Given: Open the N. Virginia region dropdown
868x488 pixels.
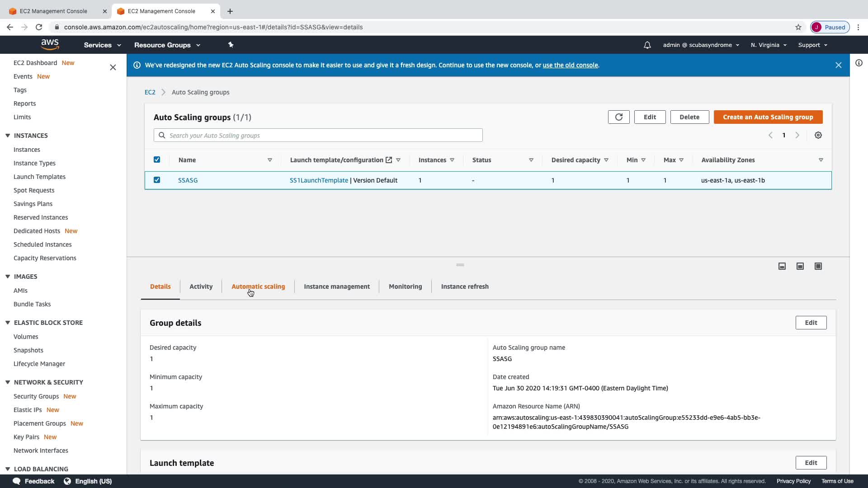Looking at the screenshot, I should (768, 45).
